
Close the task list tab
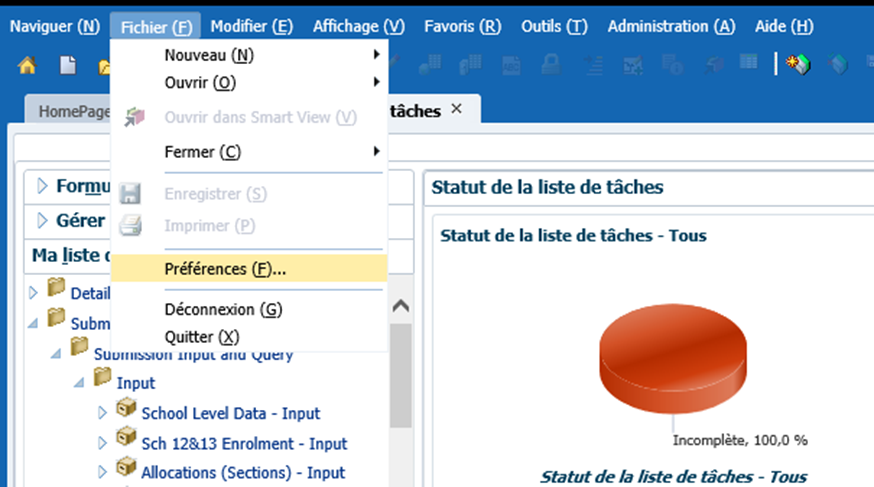click(x=457, y=109)
